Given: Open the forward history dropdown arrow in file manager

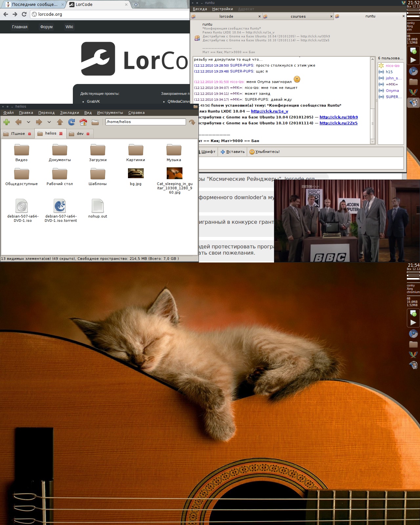Looking at the screenshot, I should pyautogui.click(x=49, y=122).
